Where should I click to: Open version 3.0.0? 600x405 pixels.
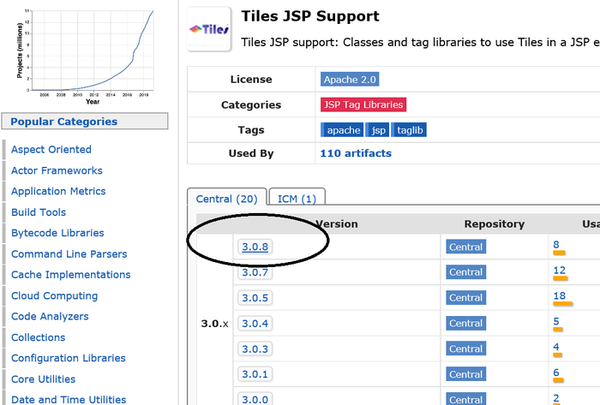[255, 399]
